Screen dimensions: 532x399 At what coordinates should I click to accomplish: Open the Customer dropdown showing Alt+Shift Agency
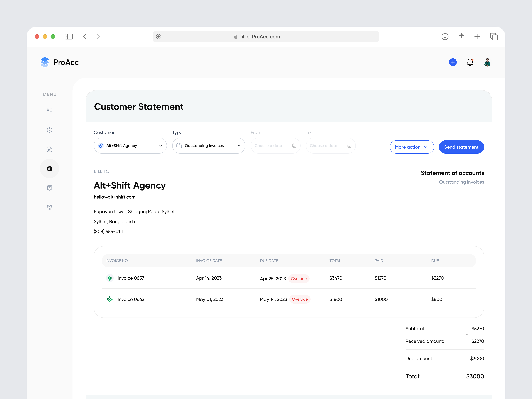pyautogui.click(x=130, y=146)
